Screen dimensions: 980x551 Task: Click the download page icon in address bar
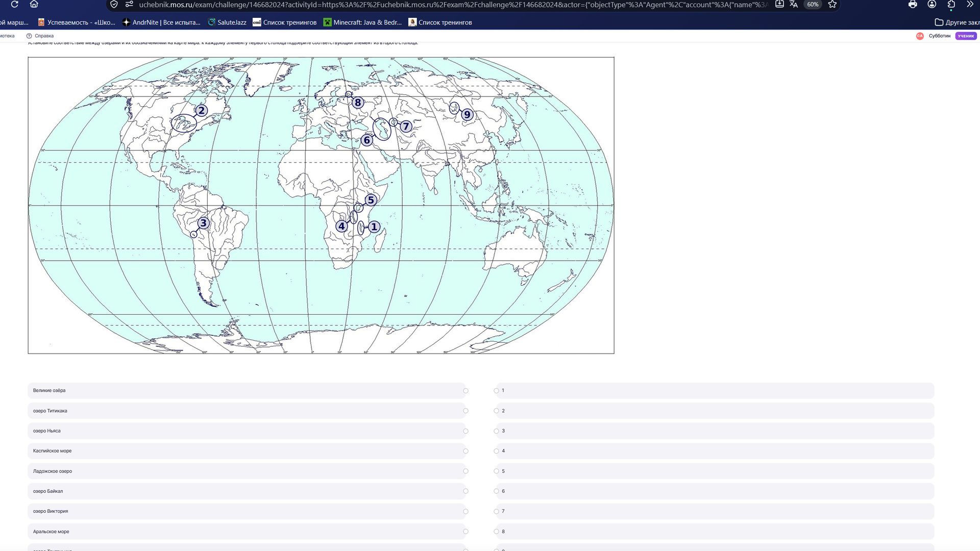pyautogui.click(x=779, y=4)
